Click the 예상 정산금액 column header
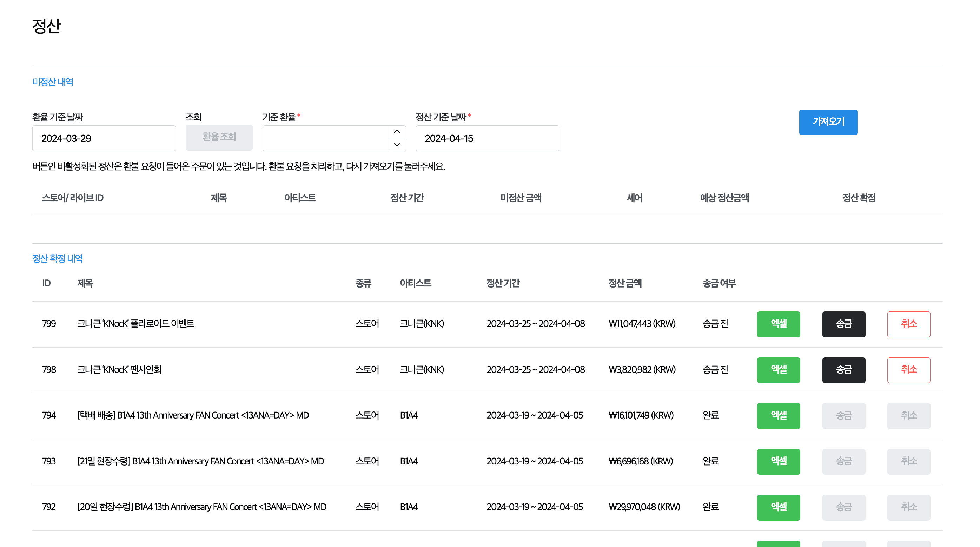980x547 pixels. (x=724, y=198)
